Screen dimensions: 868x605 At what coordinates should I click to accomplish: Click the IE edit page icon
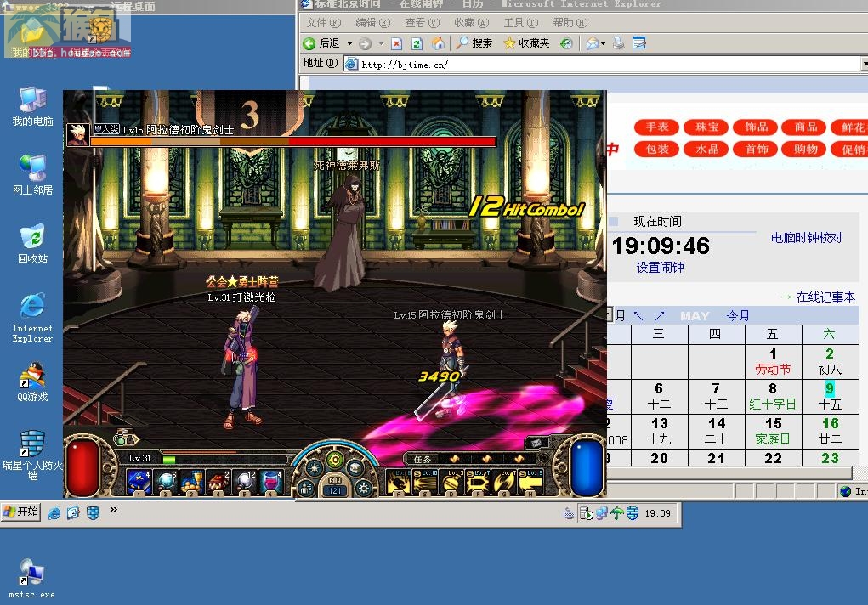(x=638, y=43)
